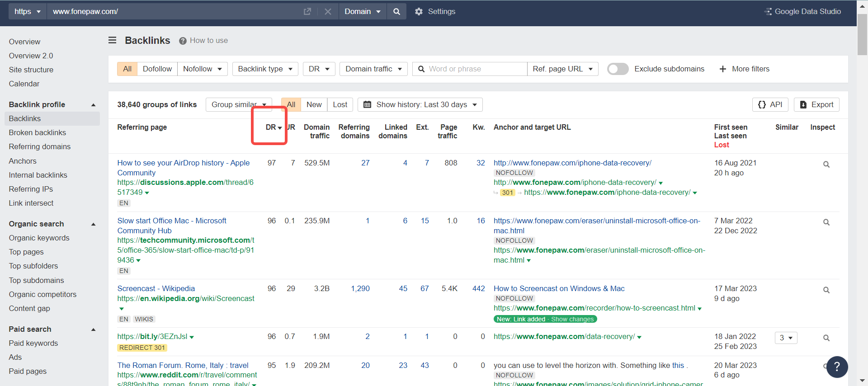Image resolution: width=868 pixels, height=386 pixels.
Task: Open Slow start Office Mac link
Action: pos(172,226)
